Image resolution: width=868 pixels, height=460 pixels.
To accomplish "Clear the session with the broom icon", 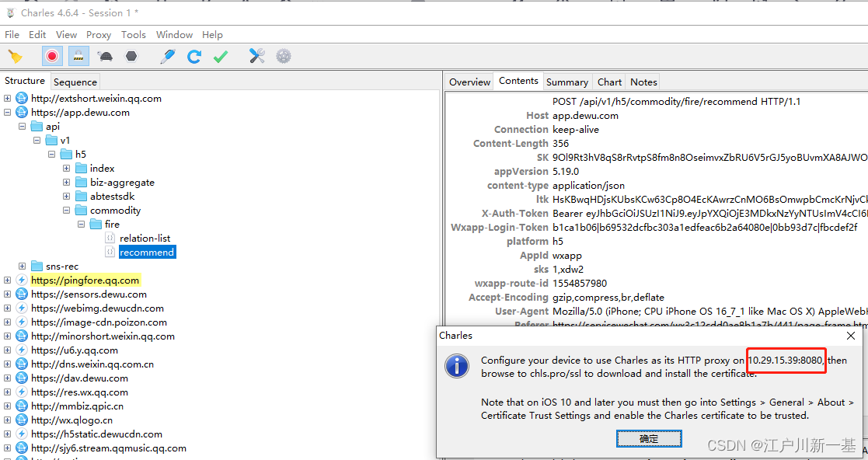I will (15, 57).
